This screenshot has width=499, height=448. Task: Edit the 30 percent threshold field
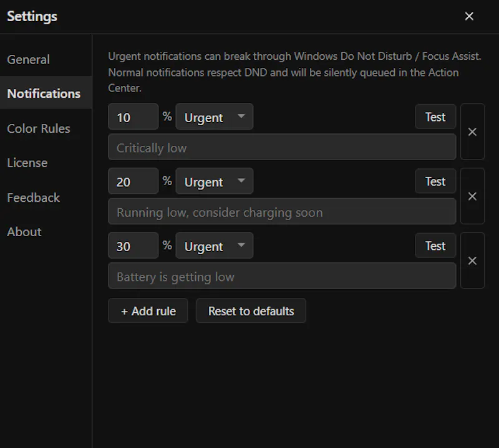(x=133, y=245)
